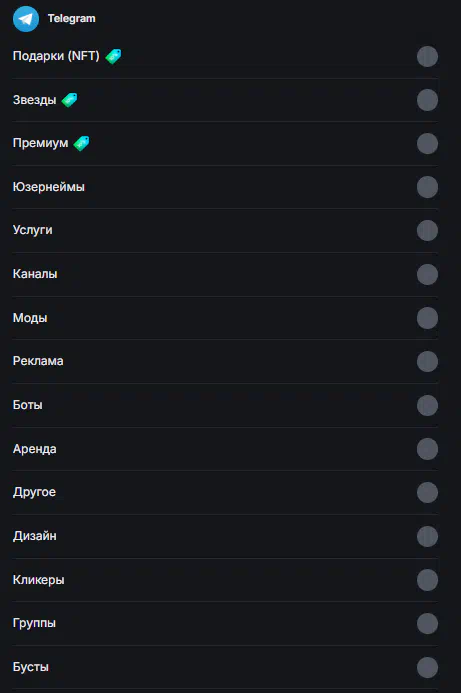Screen dimensions: 461x693
Task: Select the Звезды radio button
Action: point(427,100)
